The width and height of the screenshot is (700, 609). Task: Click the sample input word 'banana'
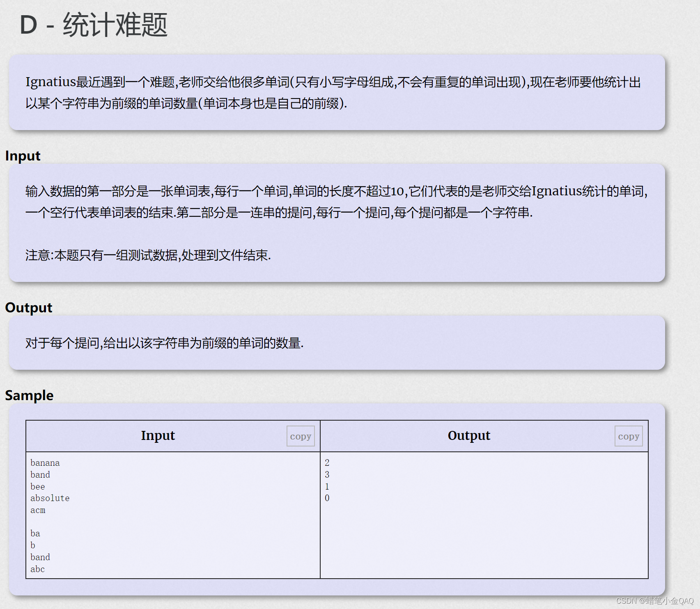coord(45,463)
